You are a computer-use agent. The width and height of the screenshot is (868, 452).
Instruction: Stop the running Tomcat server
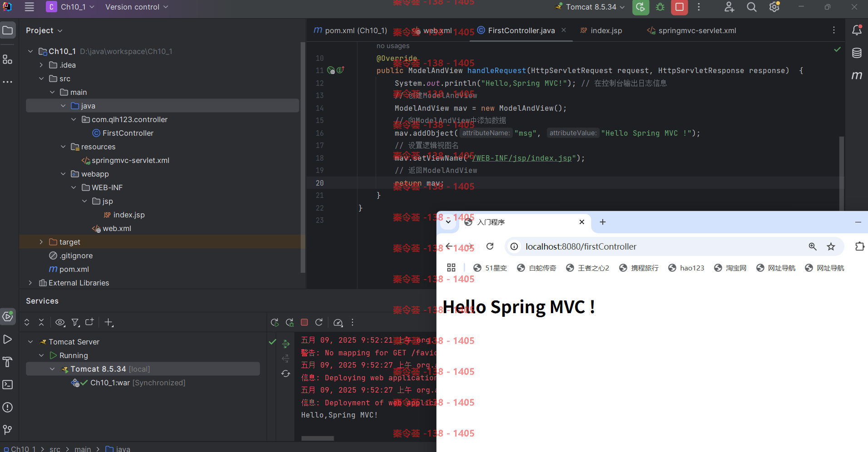click(680, 7)
